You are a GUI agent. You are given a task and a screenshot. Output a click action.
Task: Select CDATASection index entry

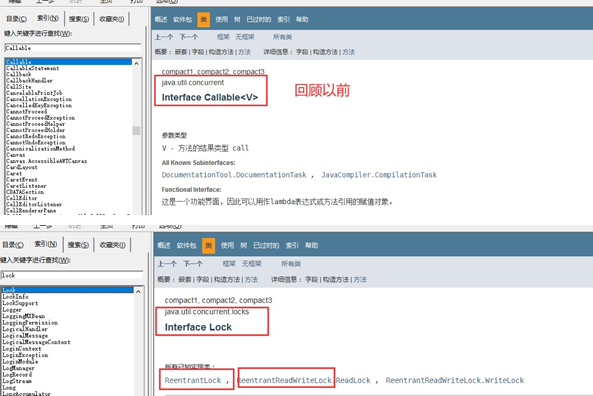[x=25, y=192]
